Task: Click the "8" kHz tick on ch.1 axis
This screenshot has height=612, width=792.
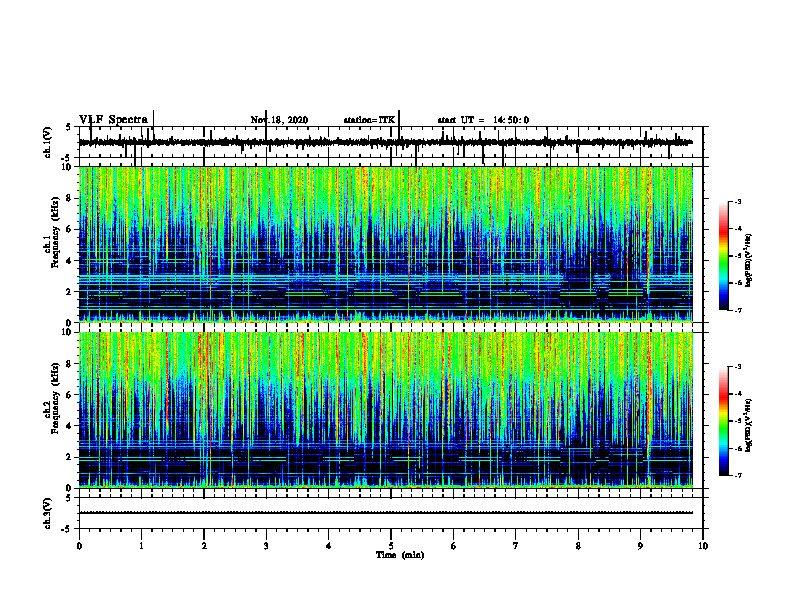Action: (70, 198)
